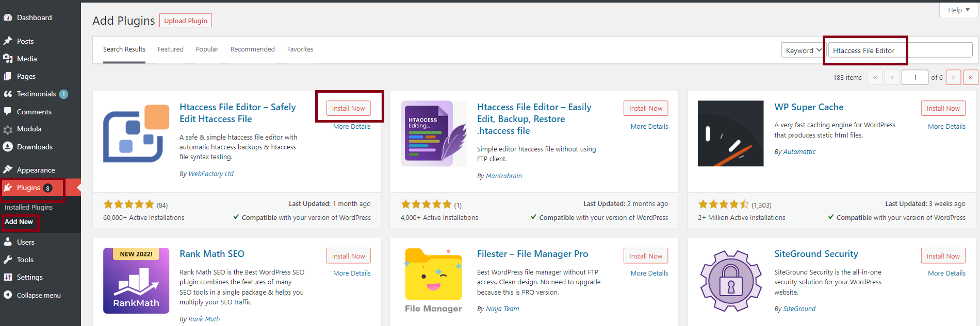Open the Plugins menu item
This screenshot has height=326, width=980.
40,187
